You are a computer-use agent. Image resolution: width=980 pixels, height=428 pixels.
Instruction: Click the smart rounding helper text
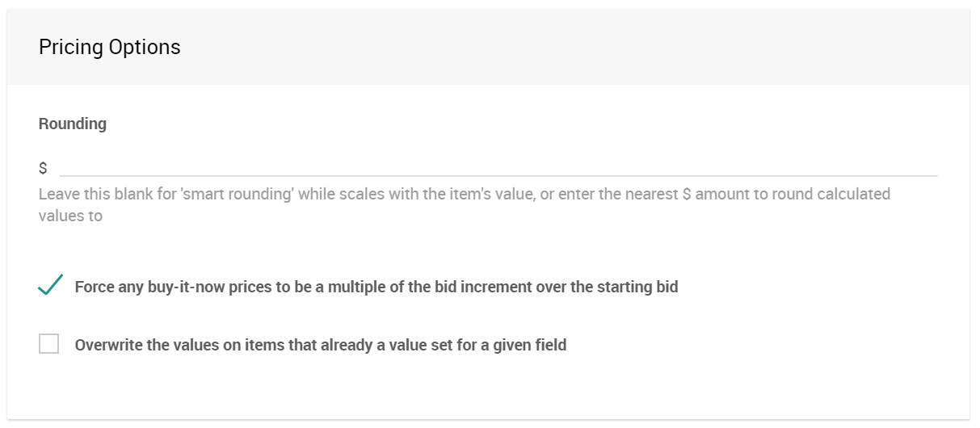pyautogui.click(x=323, y=194)
